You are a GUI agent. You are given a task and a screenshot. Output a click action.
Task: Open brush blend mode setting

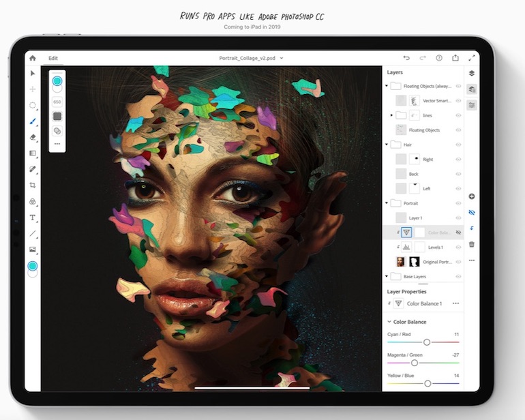click(x=57, y=131)
